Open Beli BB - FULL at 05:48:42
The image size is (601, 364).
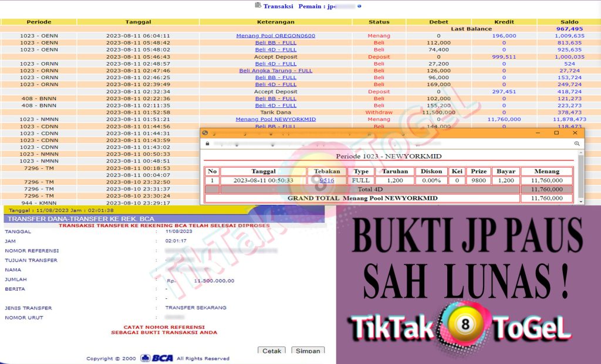tap(276, 42)
